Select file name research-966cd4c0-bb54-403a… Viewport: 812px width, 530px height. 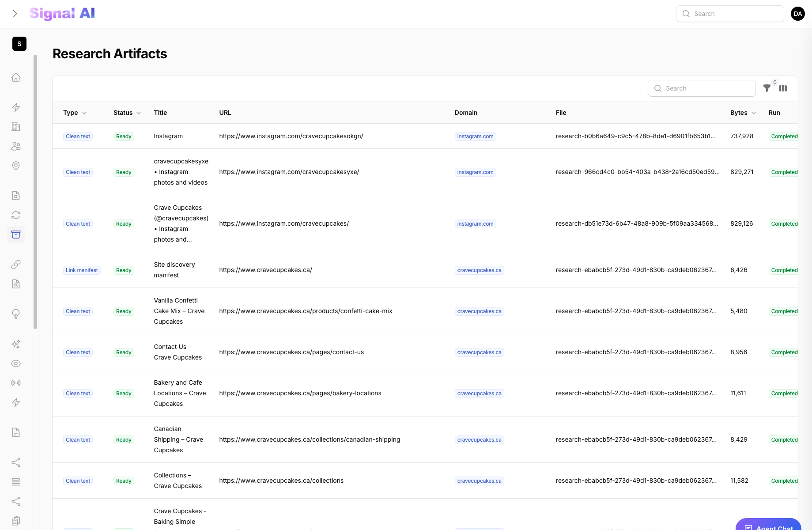pos(638,172)
